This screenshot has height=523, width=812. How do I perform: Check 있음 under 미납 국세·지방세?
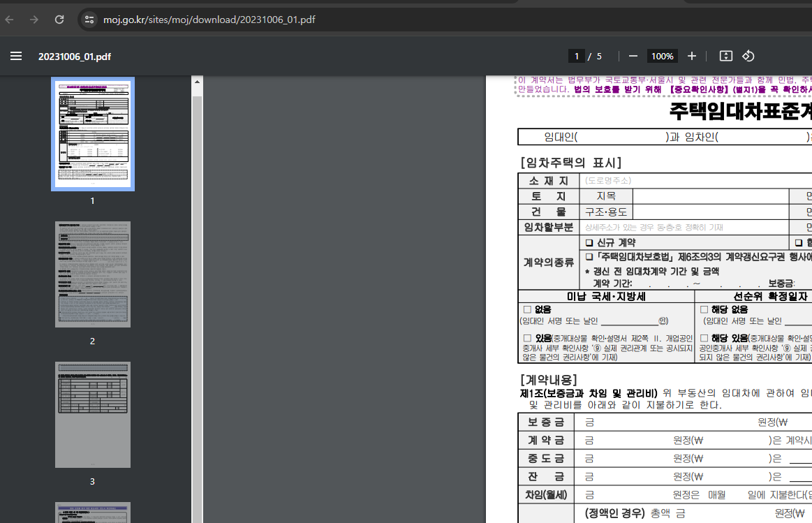[527, 338]
